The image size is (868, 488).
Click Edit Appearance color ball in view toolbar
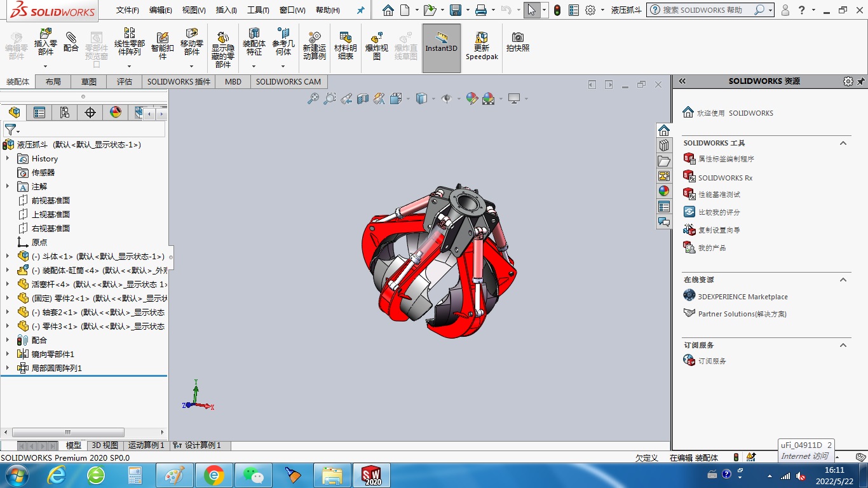471,98
